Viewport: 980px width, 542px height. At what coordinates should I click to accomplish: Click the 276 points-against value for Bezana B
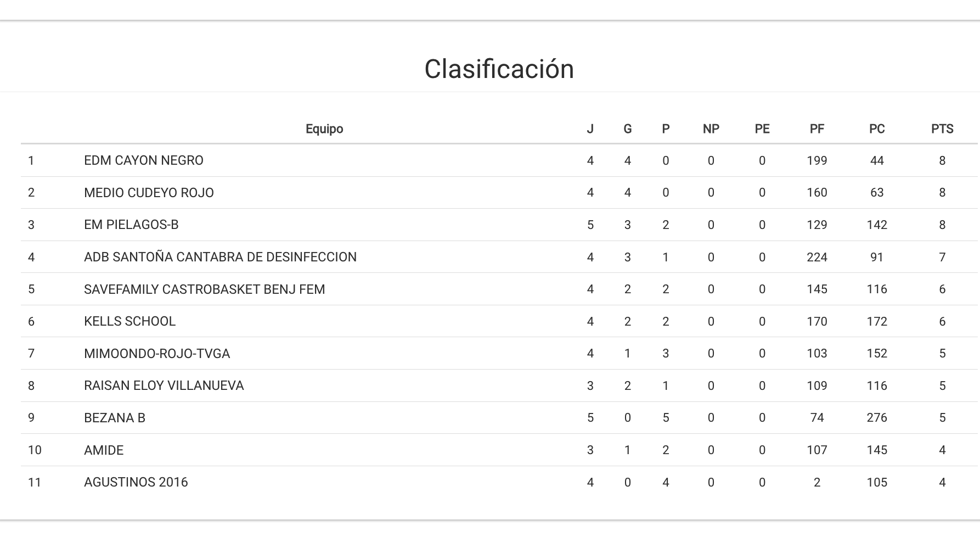point(877,418)
